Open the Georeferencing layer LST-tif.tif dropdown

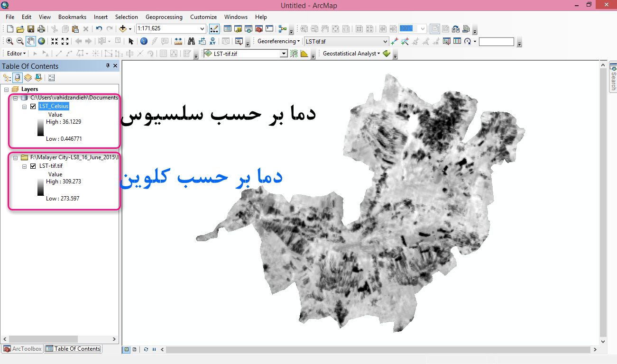coord(385,41)
